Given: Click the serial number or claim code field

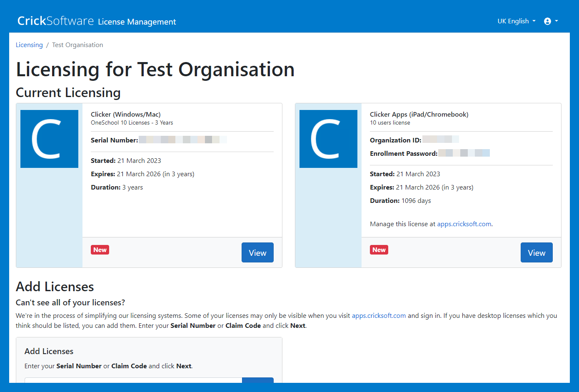Looking at the screenshot, I should click(x=133, y=380).
